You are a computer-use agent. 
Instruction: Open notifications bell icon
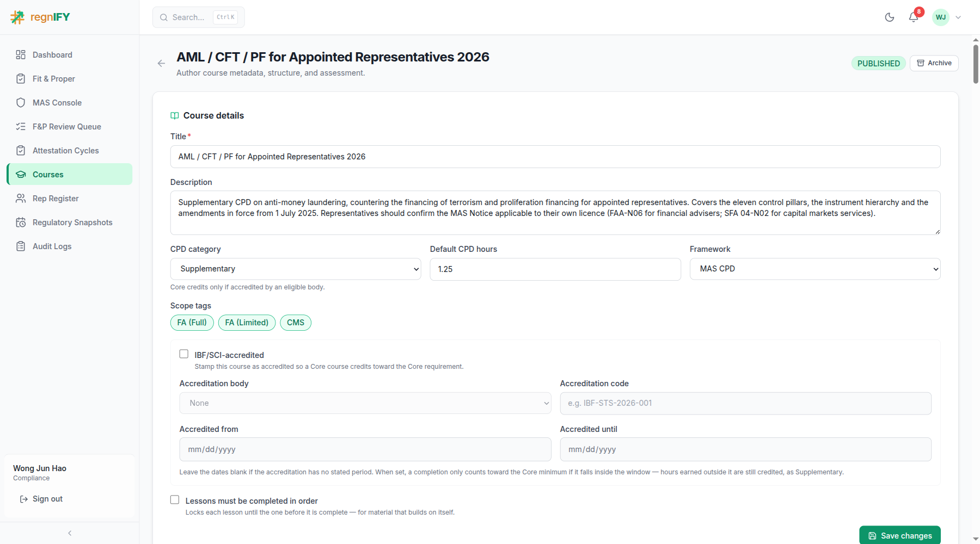click(914, 17)
